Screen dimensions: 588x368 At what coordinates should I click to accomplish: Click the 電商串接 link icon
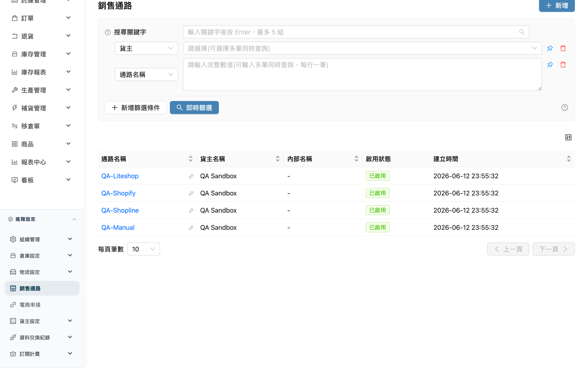13,305
